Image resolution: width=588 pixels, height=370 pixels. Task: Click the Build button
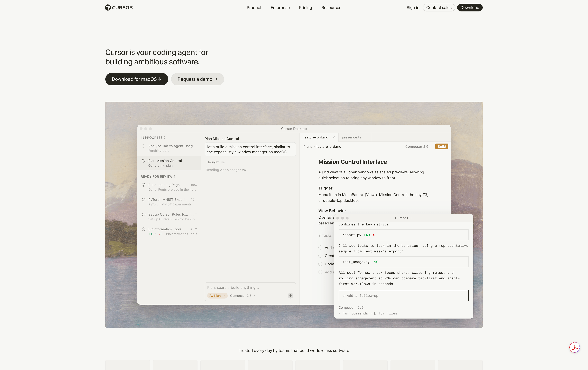pos(442,147)
